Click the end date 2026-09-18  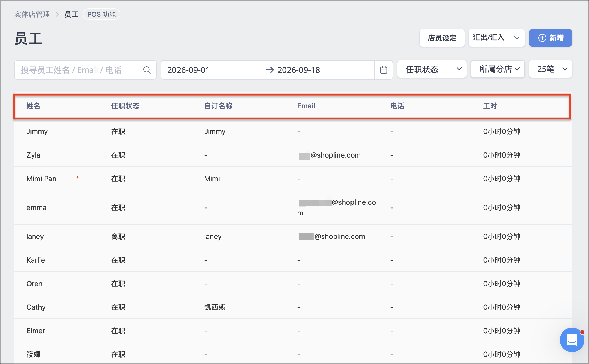pyautogui.click(x=299, y=70)
